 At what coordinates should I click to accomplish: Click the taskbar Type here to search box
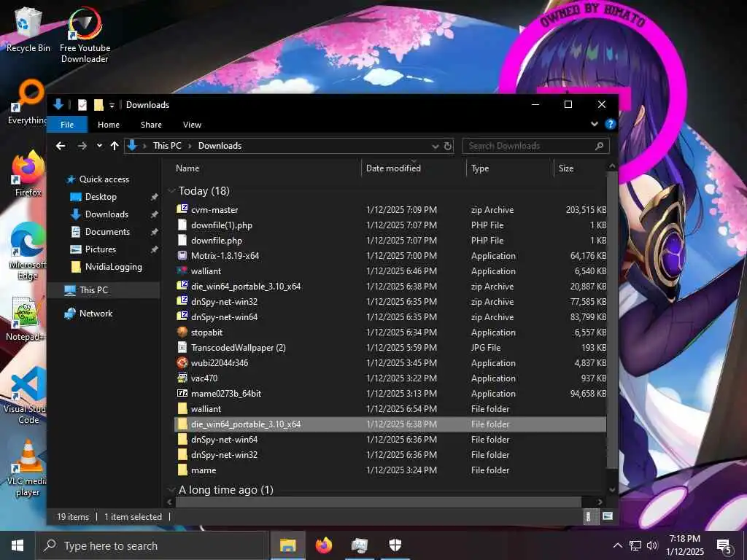point(152,545)
